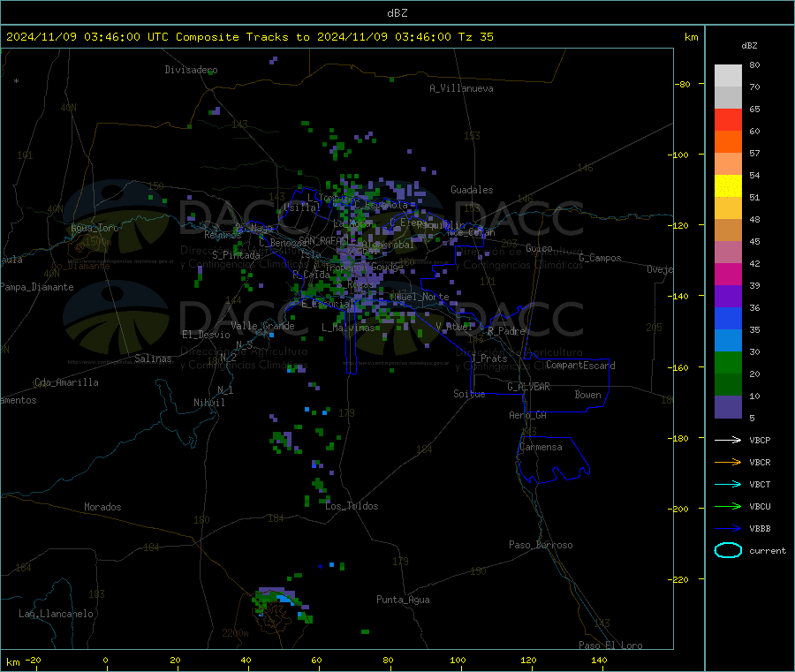
Task: Click the -160 km vertical axis tick
Action: (x=680, y=367)
